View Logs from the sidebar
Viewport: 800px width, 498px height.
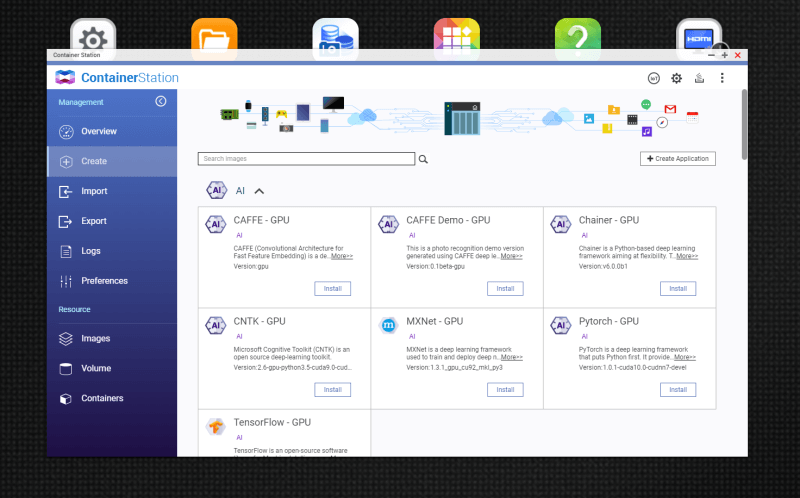[x=112, y=251]
